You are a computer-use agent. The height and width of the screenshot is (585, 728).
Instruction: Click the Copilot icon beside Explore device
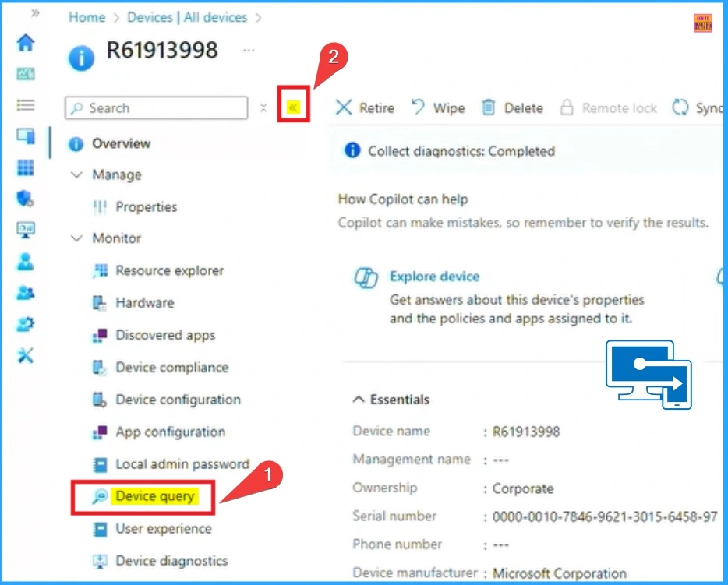(366, 277)
